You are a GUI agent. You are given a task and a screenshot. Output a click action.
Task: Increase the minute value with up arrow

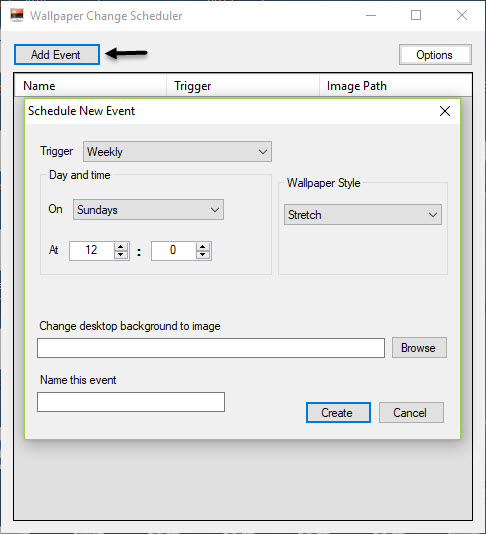(203, 247)
